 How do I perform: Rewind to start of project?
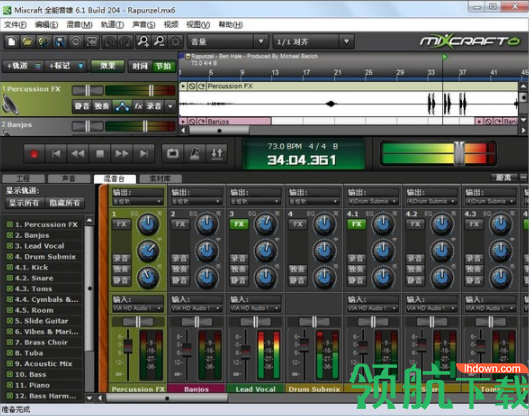tap(56, 154)
